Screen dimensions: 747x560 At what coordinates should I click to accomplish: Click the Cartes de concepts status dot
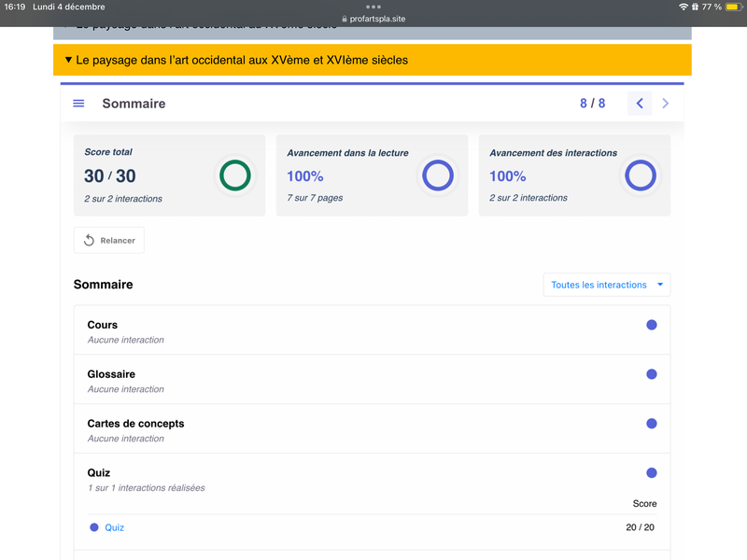point(652,424)
